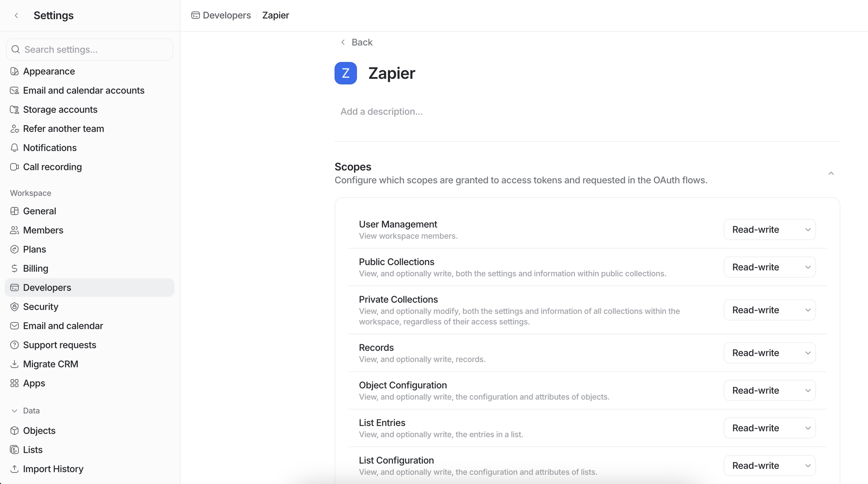Click the Security shield icon
Image resolution: width=868 pixels, height=484 pixels.
(x=14, y=307)
